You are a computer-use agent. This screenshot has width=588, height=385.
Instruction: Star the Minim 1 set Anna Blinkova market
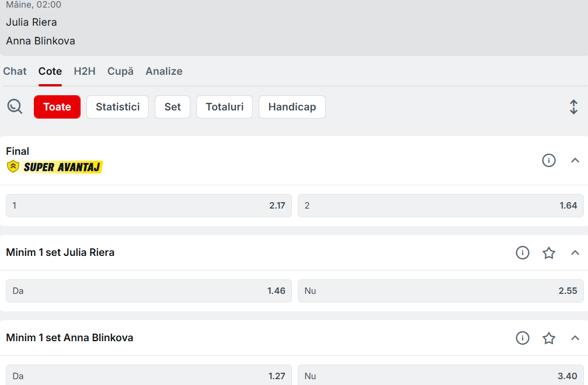click(548, 338)
